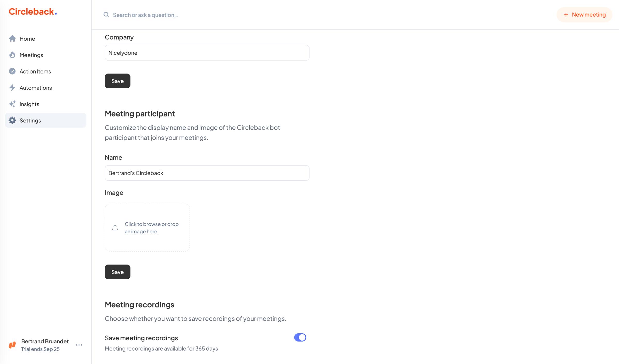
Task: Click the Company input field
Action: tap(207, 53)
